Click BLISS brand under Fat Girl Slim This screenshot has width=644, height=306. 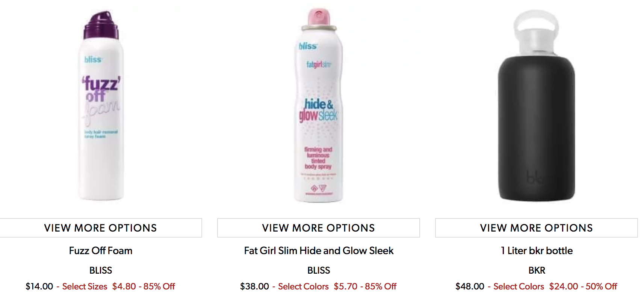319,270
